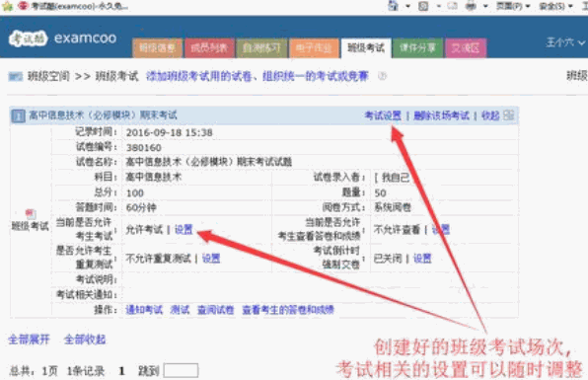Click the examcoo cloud logo
588x380 pixels.
tap(29, 38)
